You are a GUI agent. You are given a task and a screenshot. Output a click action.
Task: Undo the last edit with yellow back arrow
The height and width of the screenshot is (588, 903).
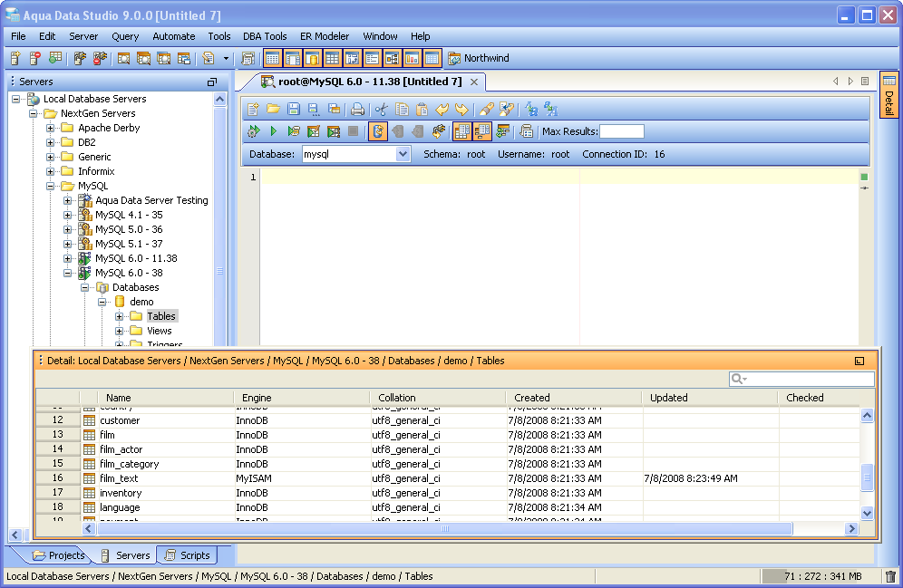(442, 110)
